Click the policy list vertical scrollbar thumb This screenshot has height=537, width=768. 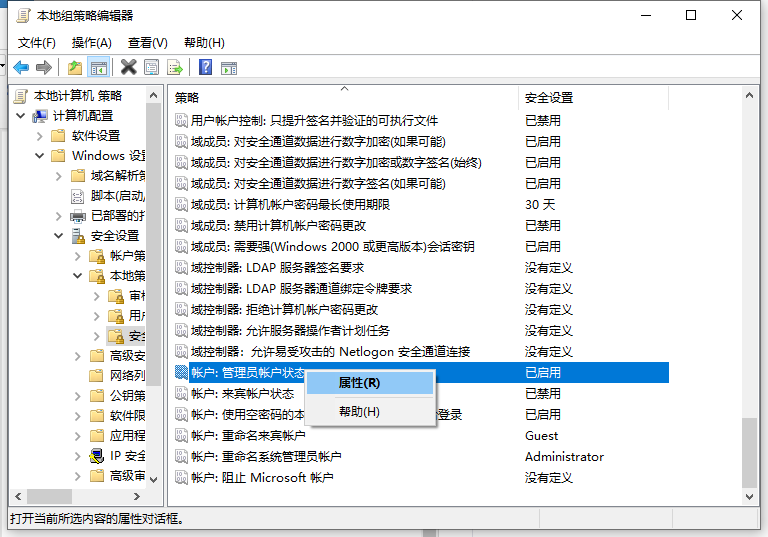pos(749,450)
